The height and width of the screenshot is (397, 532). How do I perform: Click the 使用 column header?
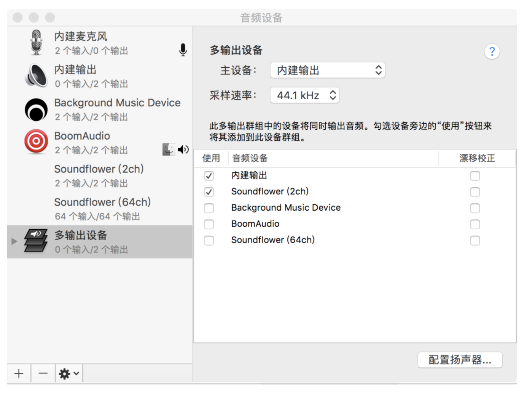point(211,158)
